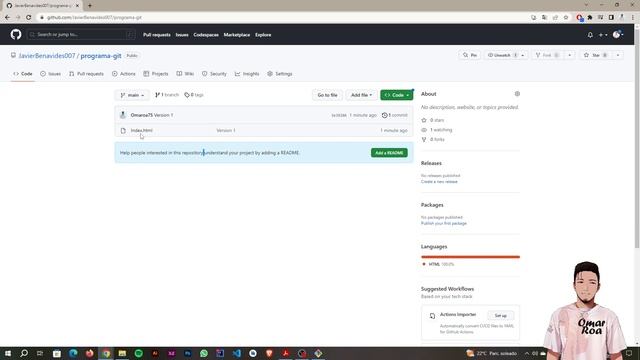Open Explore in top navigation
Image resolution: width=640 pixels, height=360 pixels.
click(263, 35)
